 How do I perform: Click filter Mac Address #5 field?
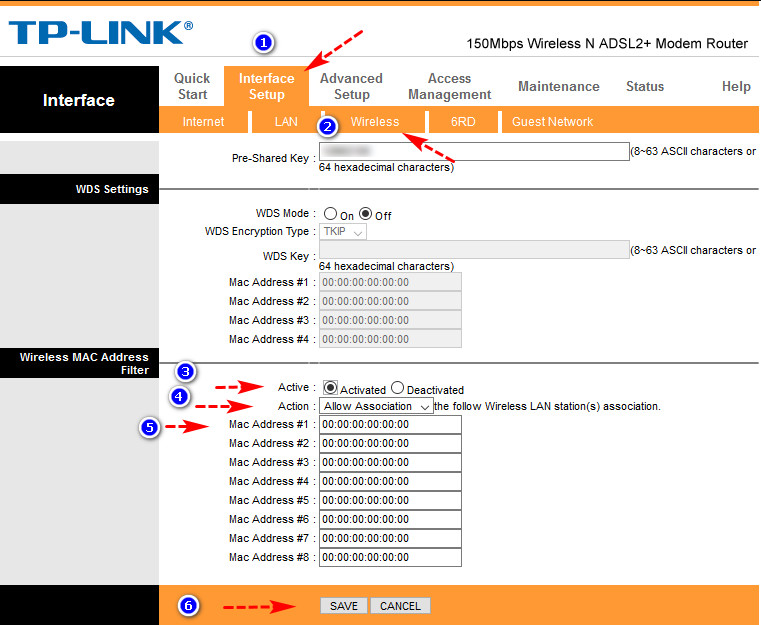pos(390,500)
